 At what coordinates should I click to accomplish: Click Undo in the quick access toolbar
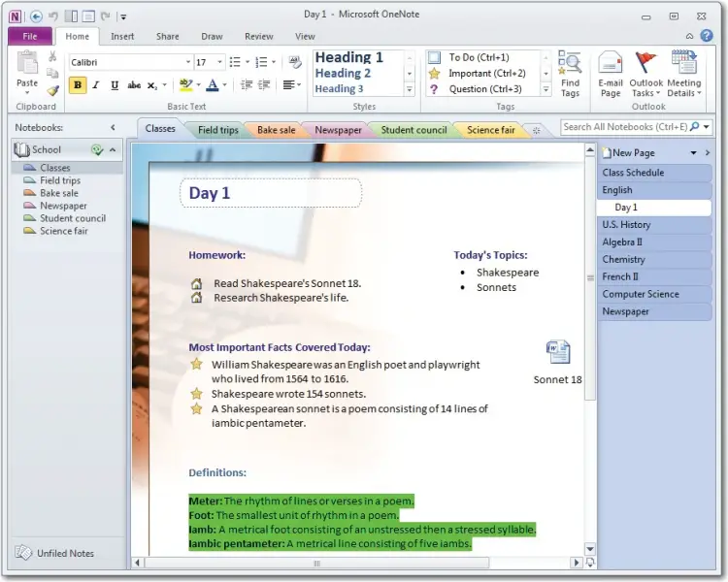pos(53,16)
